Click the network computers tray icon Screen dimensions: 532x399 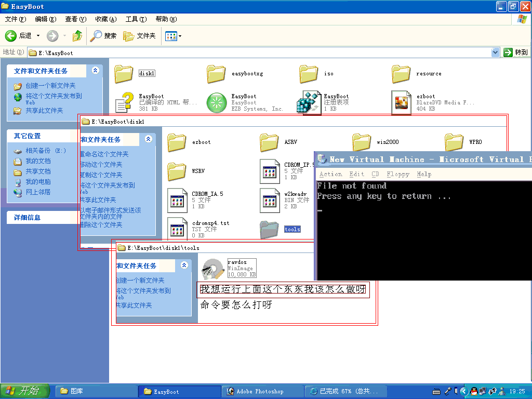(x=482, y=391)
